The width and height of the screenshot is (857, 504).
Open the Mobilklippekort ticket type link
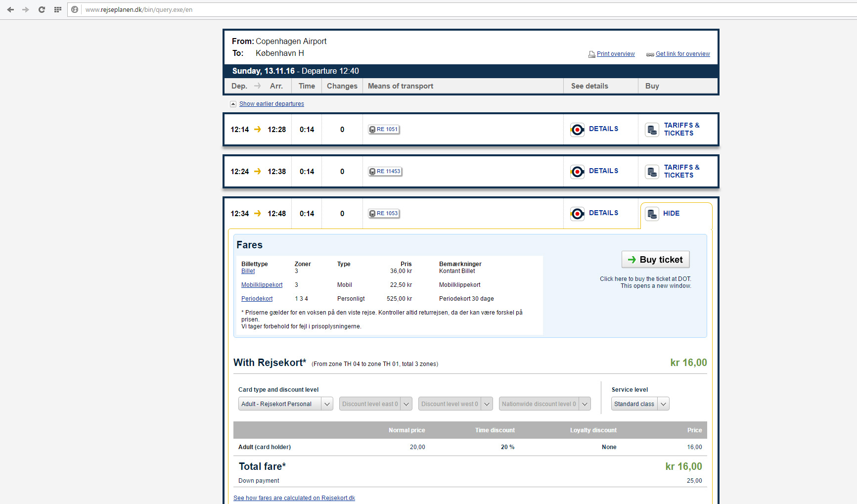coord(262,285)
